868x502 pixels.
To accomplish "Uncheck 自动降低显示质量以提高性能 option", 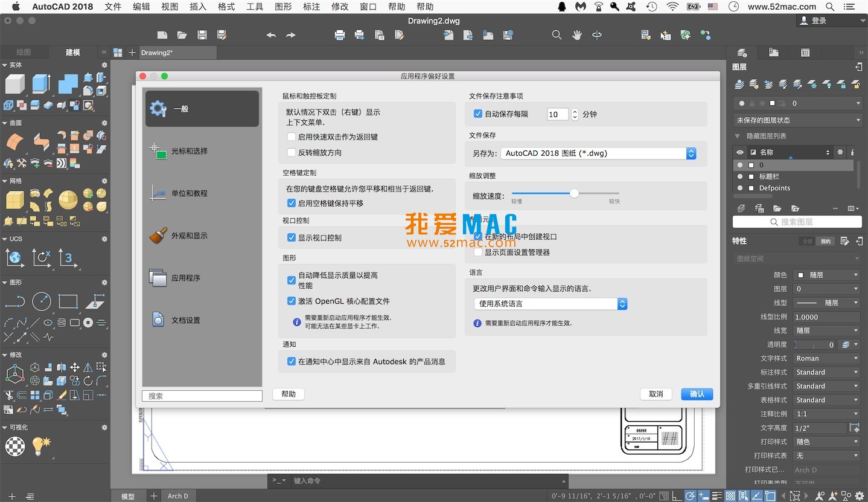I will (292, 280).
